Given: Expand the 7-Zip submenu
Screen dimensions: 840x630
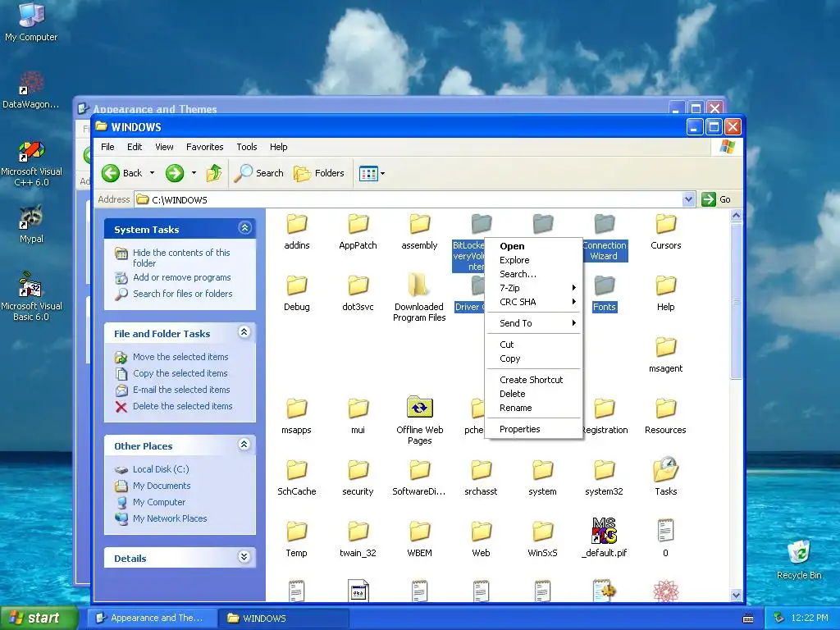Looking at the screenshot, I should tap(533, 288).
